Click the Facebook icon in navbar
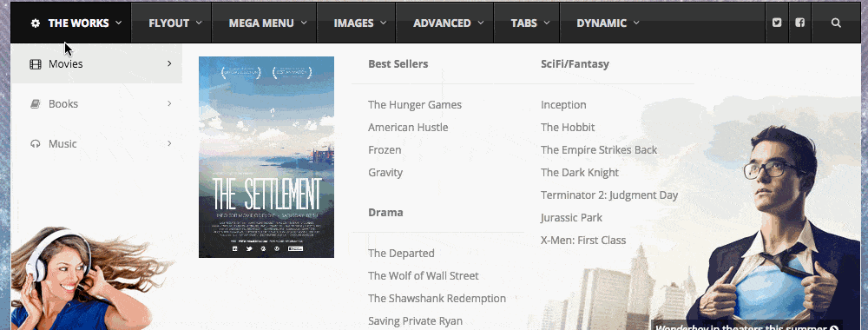The height and width of the screenshot is (330, 868). coord(800,23)
